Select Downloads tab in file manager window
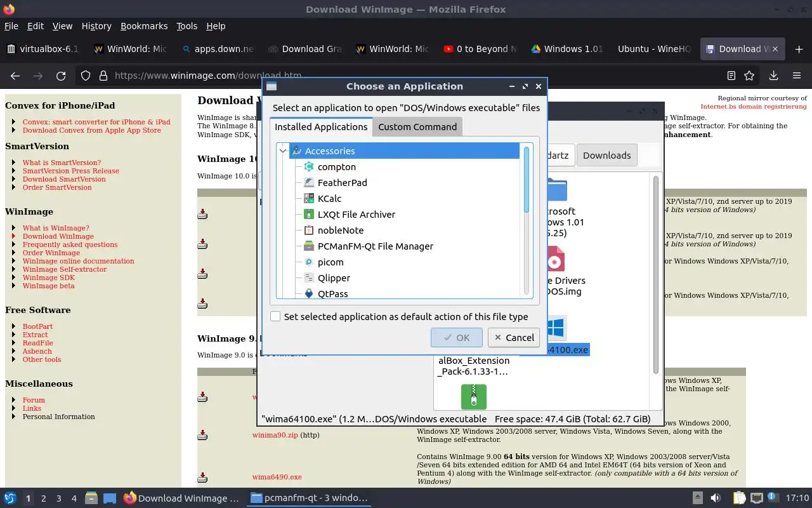The height and width of the screenshot is (508, 812). tap(606, 156)
